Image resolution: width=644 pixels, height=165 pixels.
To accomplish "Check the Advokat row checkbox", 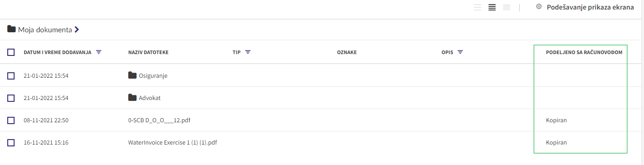I will [x=11, y=98].
